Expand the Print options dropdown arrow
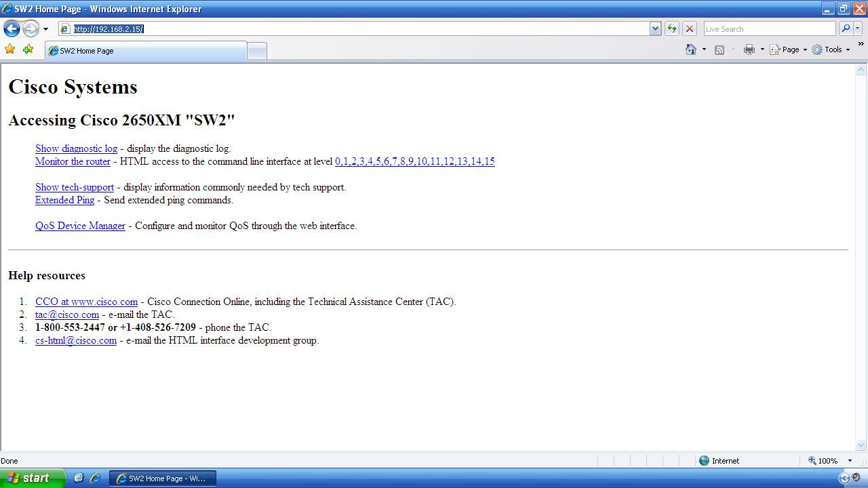The image size is (868, 488). pyautogui.click(x=762, y=49)
